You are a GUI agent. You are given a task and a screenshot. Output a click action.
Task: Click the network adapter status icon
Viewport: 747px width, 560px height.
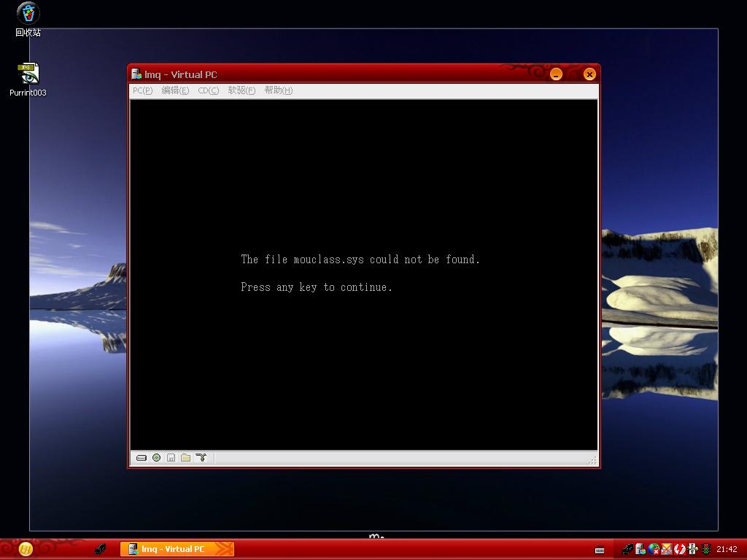(201, 458)
